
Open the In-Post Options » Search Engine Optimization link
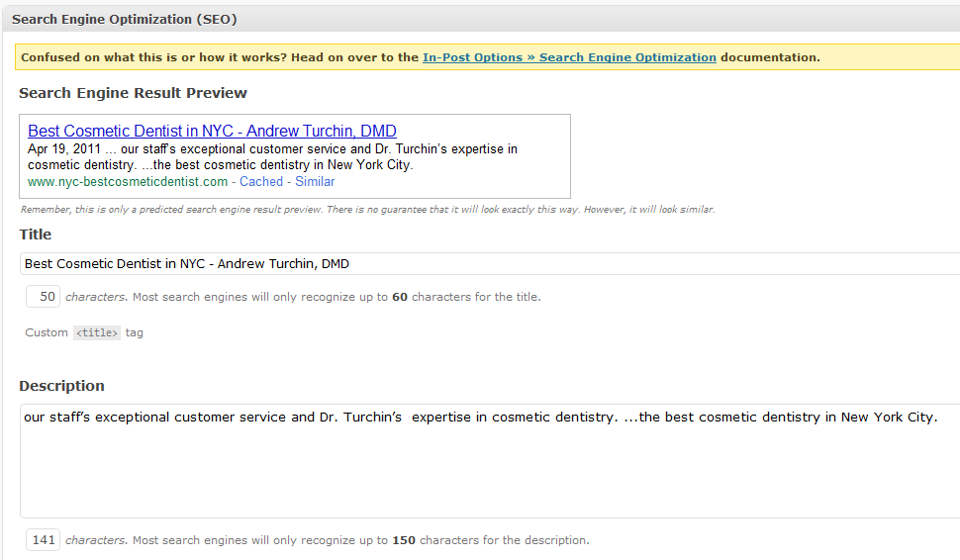coord(569,57)
